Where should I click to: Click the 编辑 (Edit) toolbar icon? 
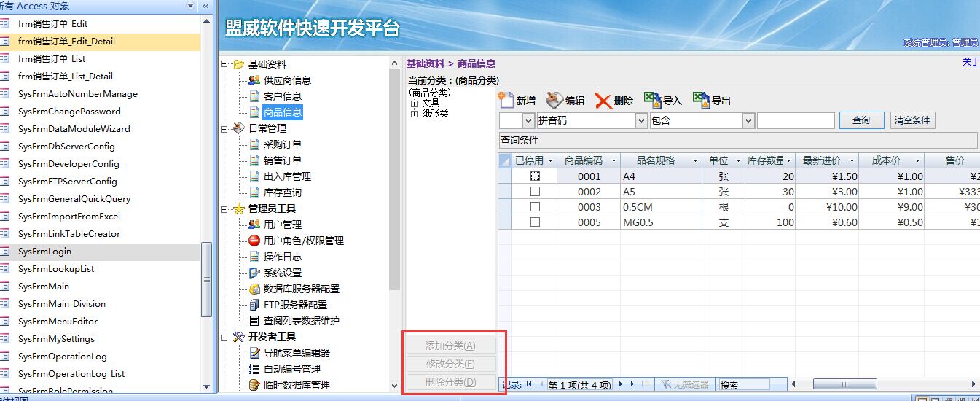[x=555, y=101]
